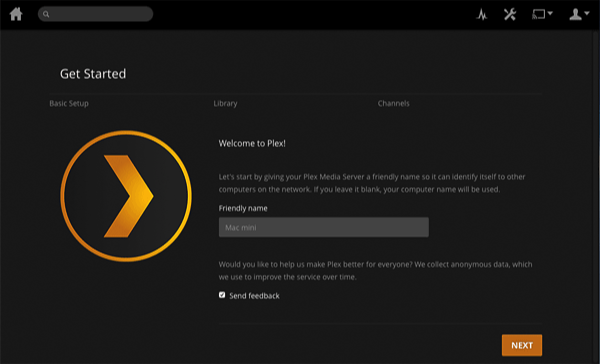
Task: Open settings via wrench and screwdriver icon
Action: tap(510, 15)
